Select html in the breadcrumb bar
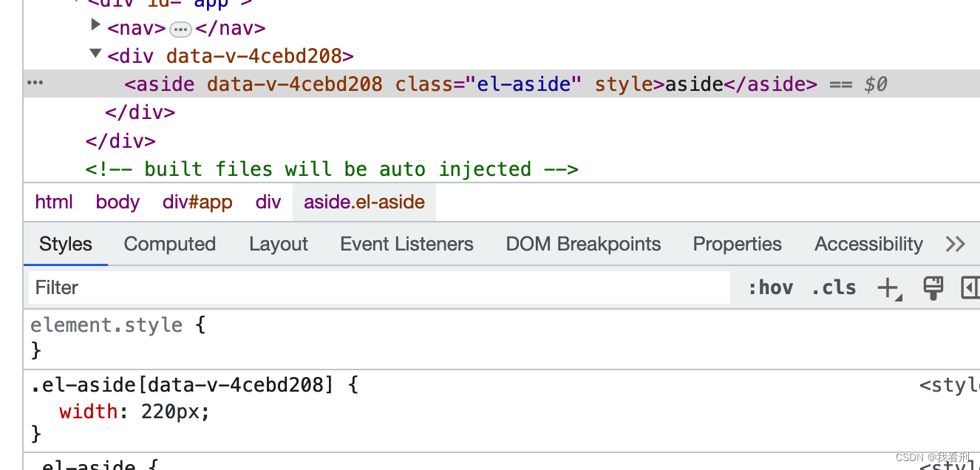The height and width of the screenshot is (470, 980). click(x=54, y=202)
